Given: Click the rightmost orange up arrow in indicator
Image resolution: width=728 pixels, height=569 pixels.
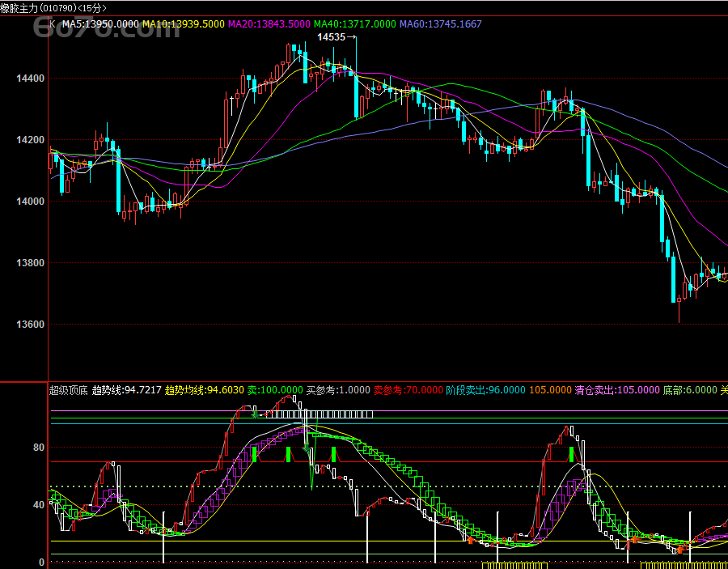Looking at the screenshot, I should [679, 550].
